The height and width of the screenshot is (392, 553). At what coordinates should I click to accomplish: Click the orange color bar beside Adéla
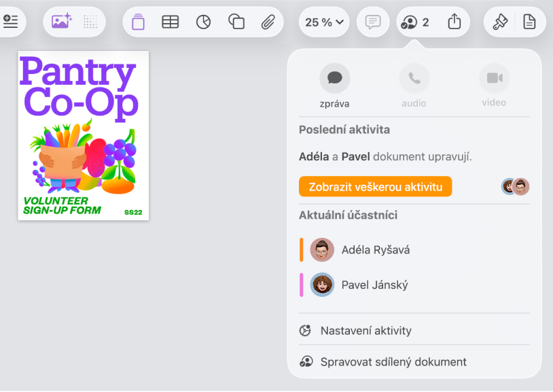click(302, 250)
